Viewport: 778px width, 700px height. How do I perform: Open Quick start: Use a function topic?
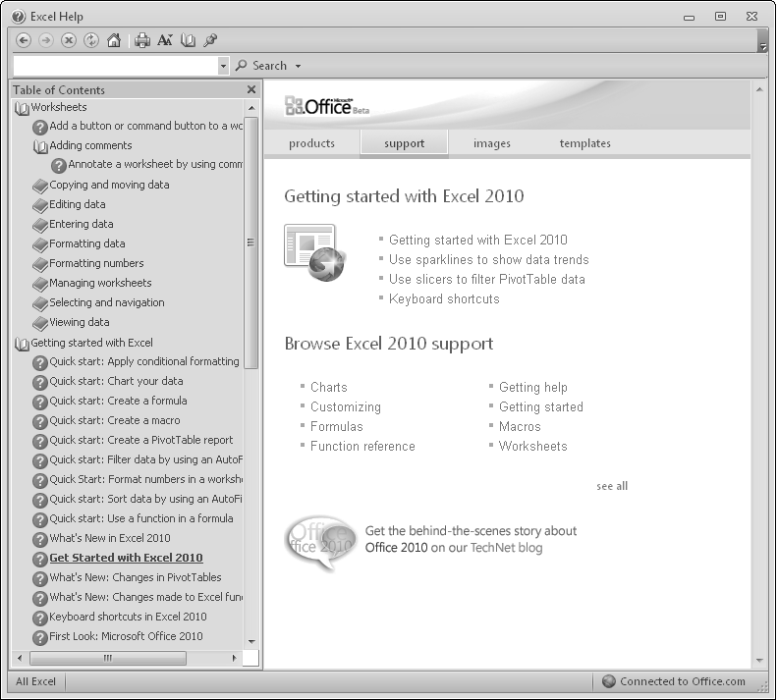140,518
